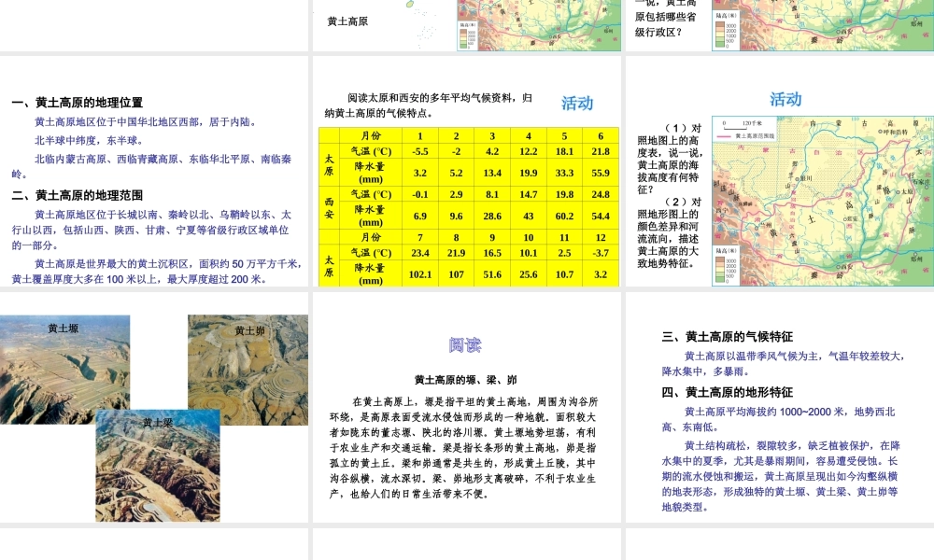
Task: Click the table cell showing 23.4
Action: coord(420,252)
